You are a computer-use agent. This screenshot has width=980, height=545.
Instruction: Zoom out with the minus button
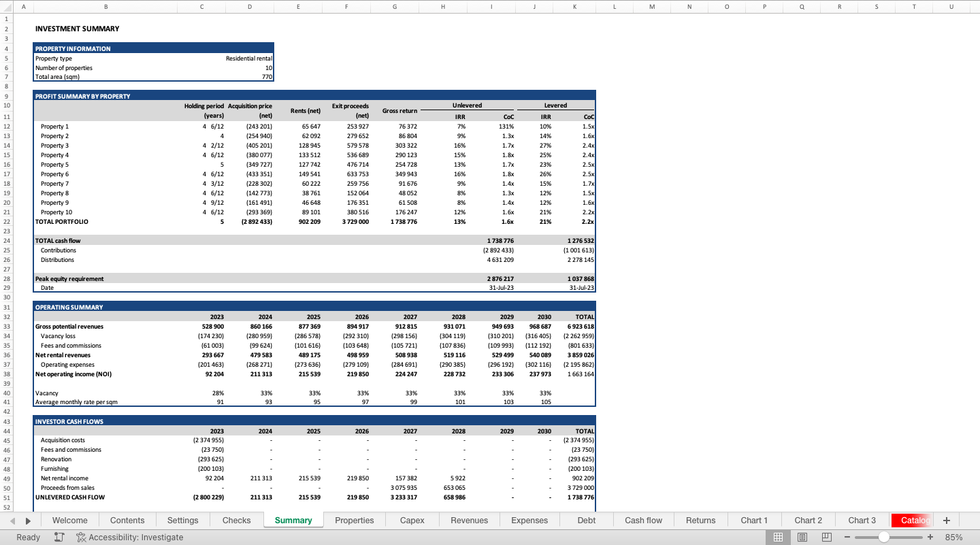(847, 537)
